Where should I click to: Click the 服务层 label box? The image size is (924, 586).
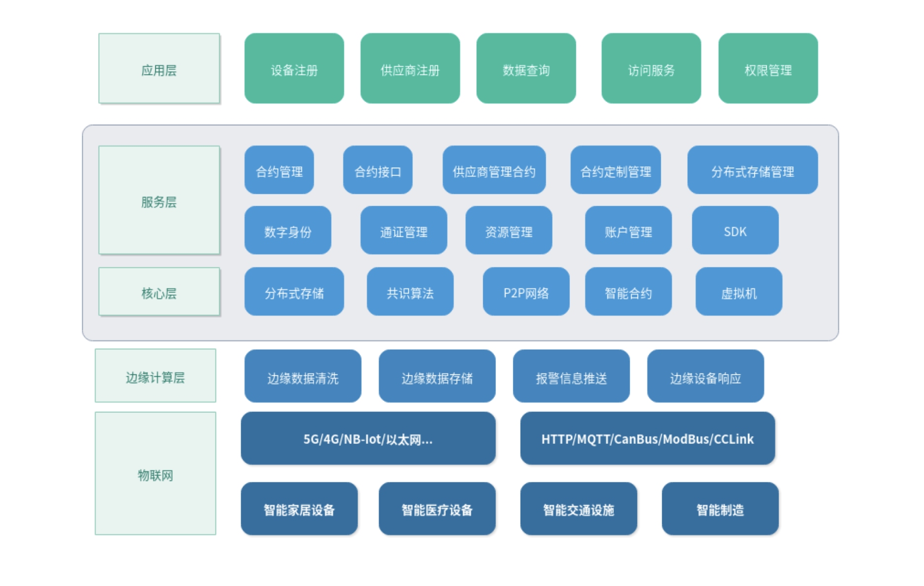click(x=159, y=200)
